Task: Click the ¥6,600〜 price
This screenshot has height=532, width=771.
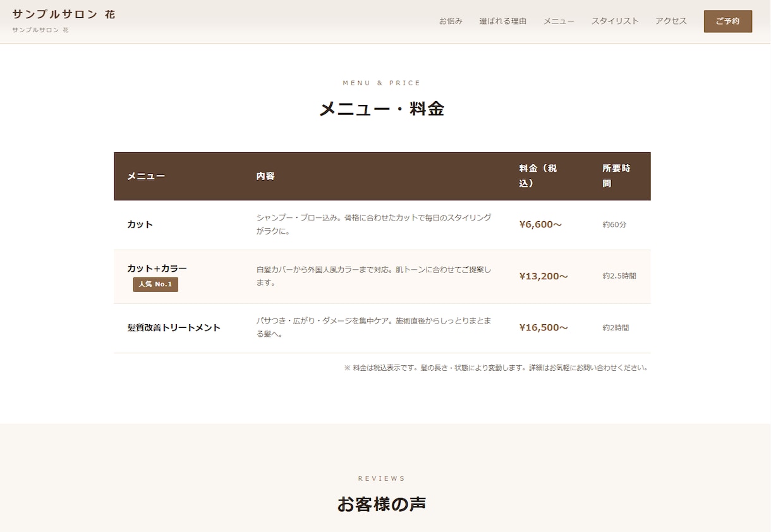Action: 540,224
